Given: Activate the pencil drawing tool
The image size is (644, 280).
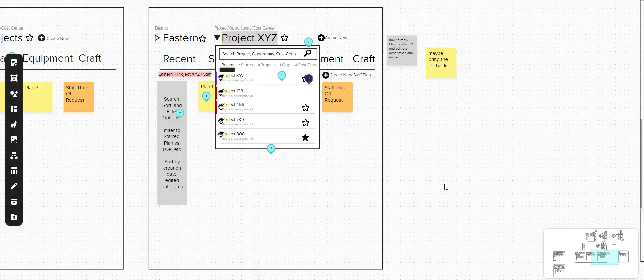Looking at the screenshot, I should tap(14, 186).
